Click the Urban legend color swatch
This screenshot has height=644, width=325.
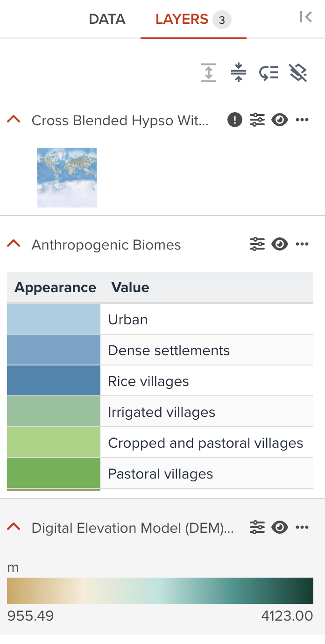tap(53, 319)
